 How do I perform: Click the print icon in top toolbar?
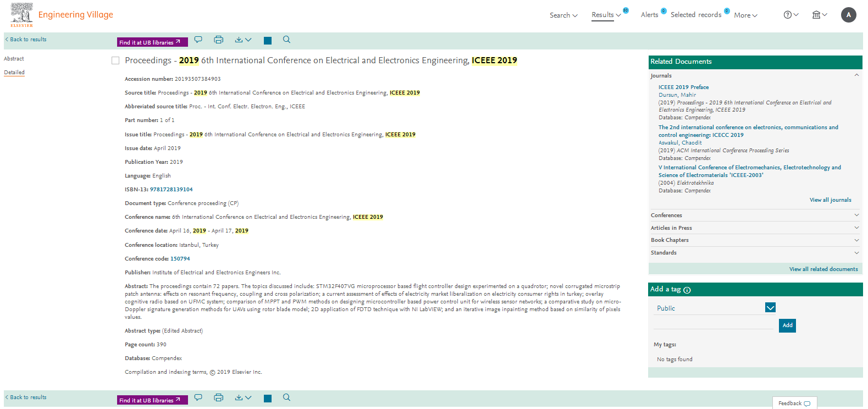pos(218,40)
